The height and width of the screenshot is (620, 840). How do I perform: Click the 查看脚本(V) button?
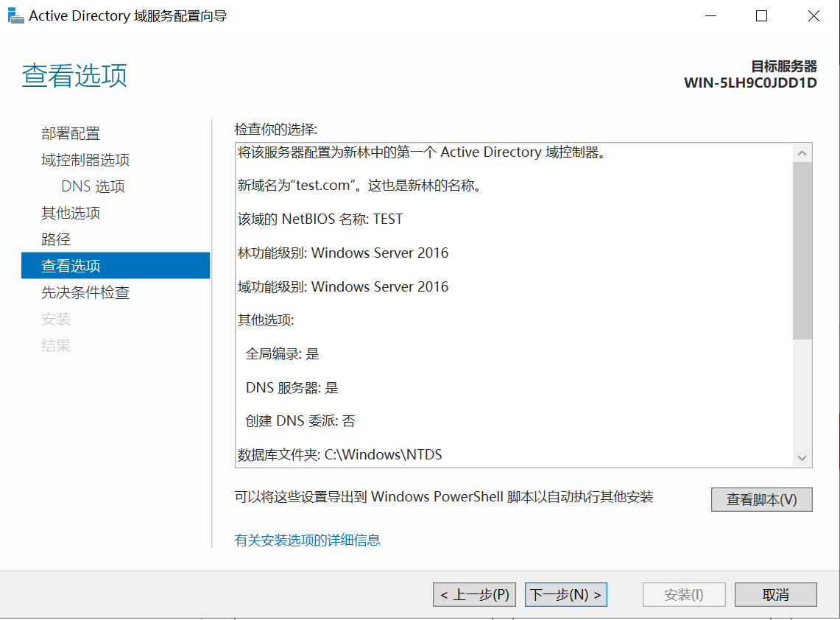coord(761,499)
